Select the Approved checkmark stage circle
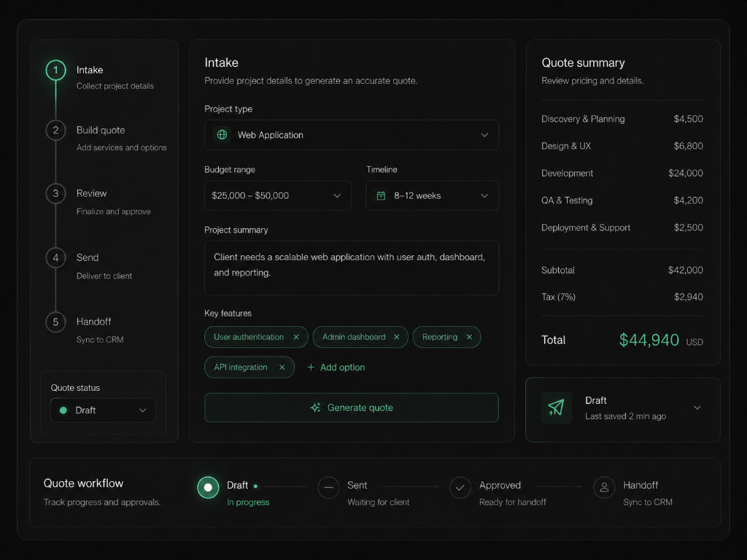747x560 pixels. pos(460,488)
